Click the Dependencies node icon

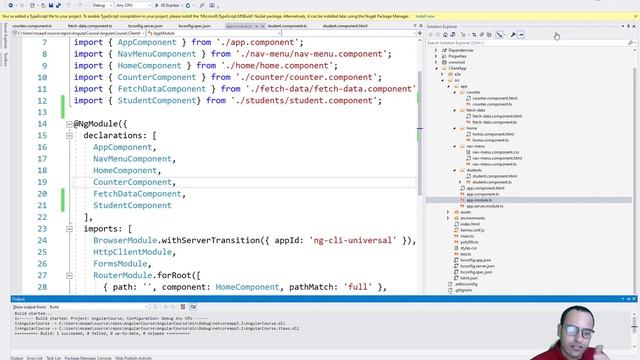(444, 50)
